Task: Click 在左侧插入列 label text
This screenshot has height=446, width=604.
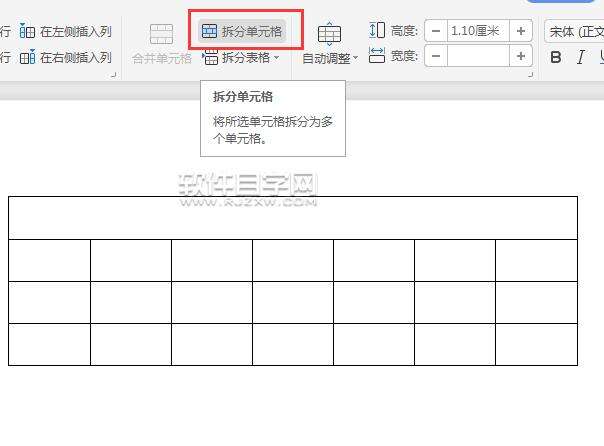Action: [76, 31]
